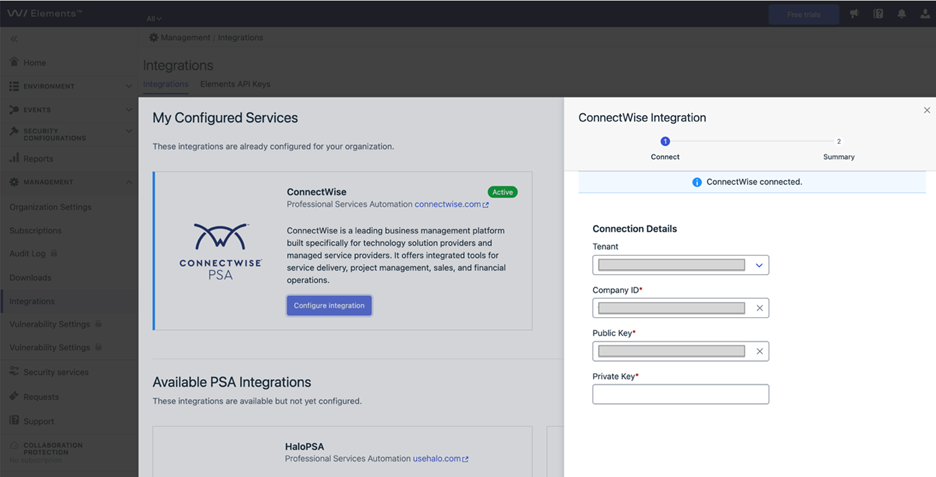
Task: Click the breadcrumb gear icon
Action: (153, 38)
